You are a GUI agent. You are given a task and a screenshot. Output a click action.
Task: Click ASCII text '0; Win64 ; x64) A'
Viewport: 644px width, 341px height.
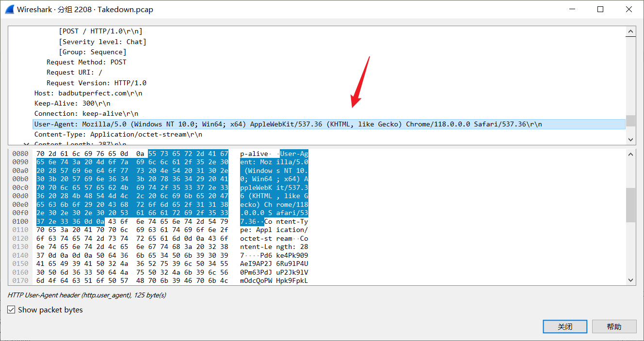(274, 179)
